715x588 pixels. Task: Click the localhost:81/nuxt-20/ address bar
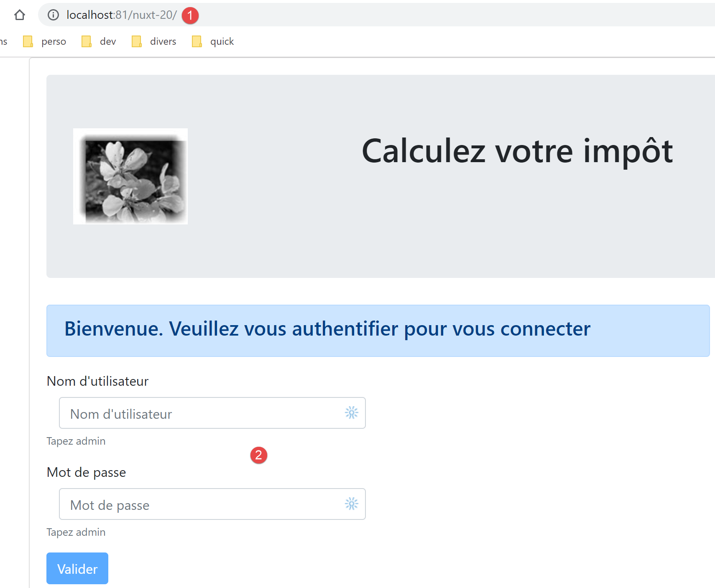pyautogui.click(x=121, y=15)
